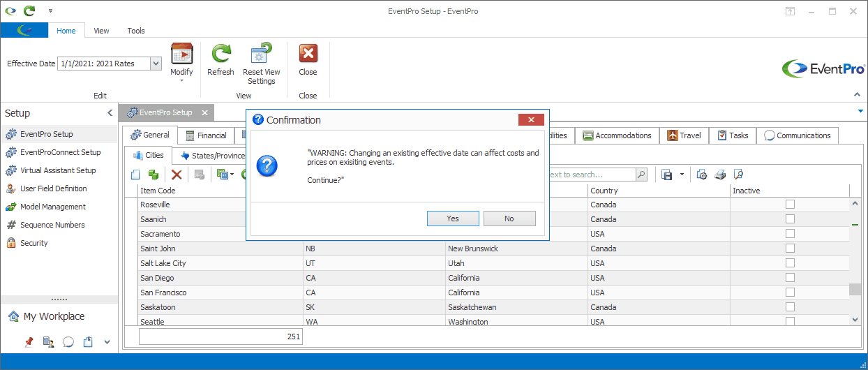The width and height of the screenshot is (868, 370).
Task: Switch to the View ribbon tab
Action: click(102, 31)
